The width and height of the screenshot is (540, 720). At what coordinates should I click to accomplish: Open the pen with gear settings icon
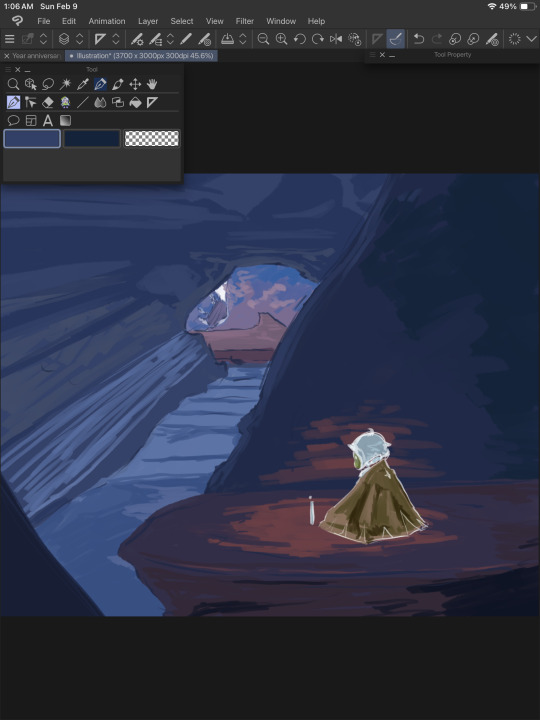tap(137, 39)
